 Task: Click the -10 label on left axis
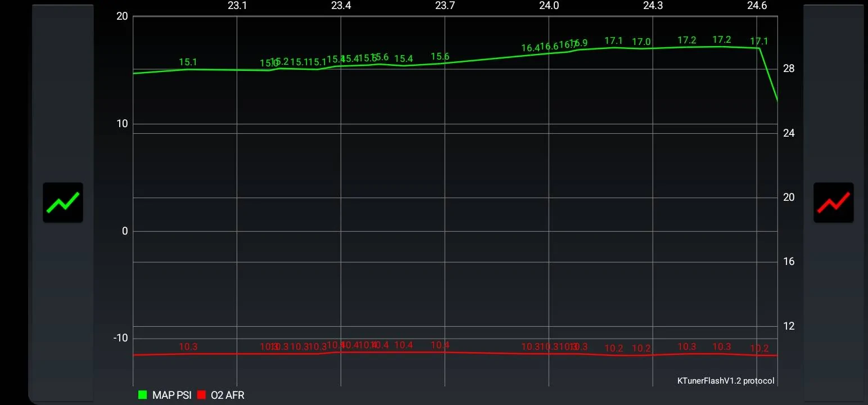coord(120,338)
